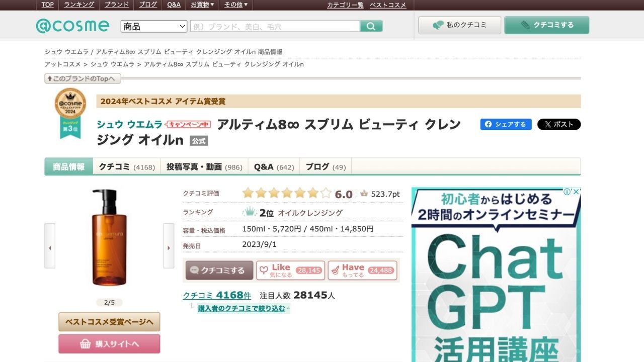Click the 公式 badge beside product title
The height and width of the screenshot is (362, 644).
pos(199,141)
